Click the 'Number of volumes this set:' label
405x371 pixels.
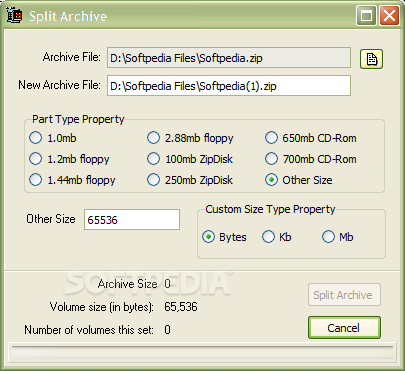(89, 330)
